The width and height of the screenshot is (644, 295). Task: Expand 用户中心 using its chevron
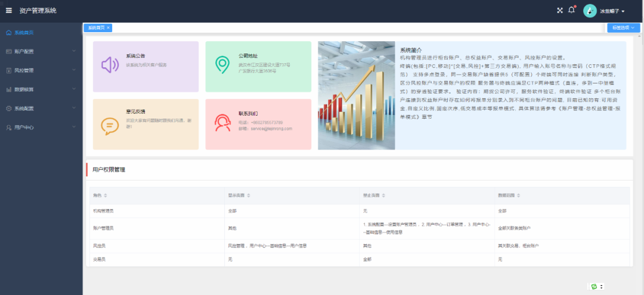point(74,127)
